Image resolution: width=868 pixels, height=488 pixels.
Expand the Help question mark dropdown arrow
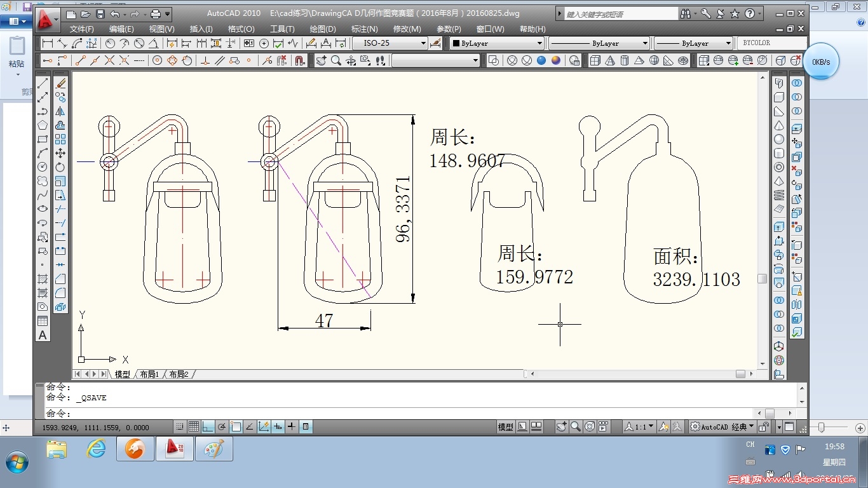(x=759, y=13)
